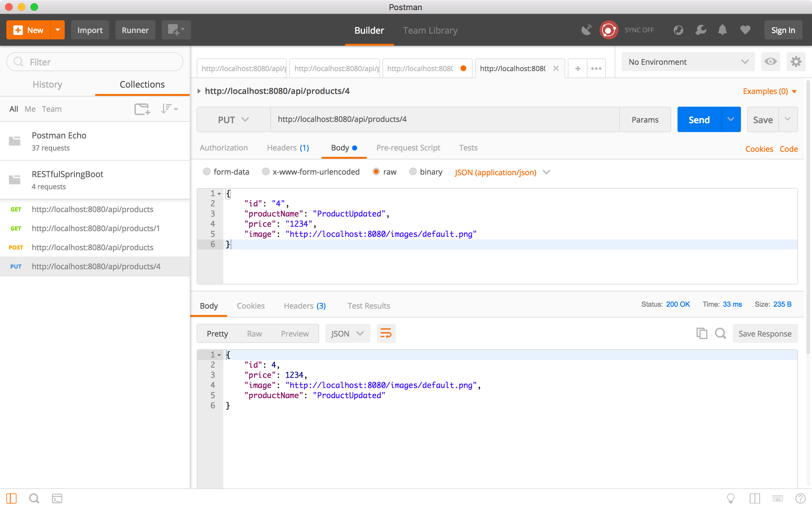812x508 pixels.
Task: Open the Code snippet link
Action: pyautogui.click(x=789, y=149)
